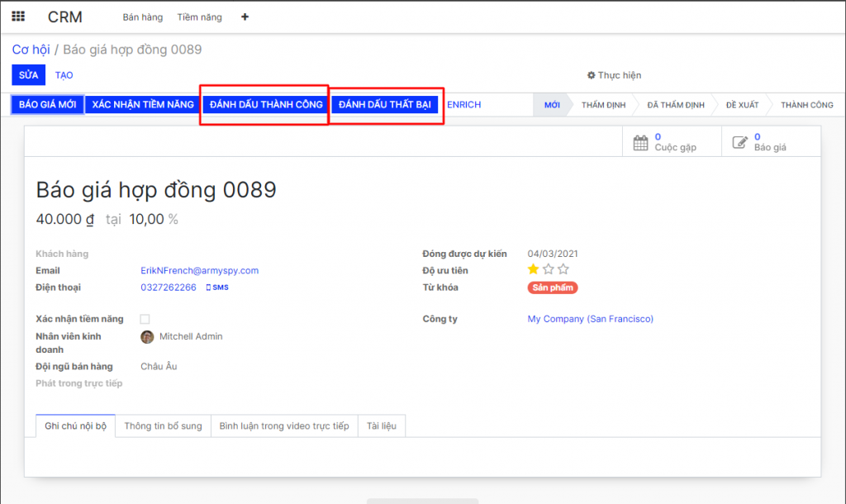Click the calendar icon for Cuộc gặp
846x504 pixels.
(x=640, y=142)
